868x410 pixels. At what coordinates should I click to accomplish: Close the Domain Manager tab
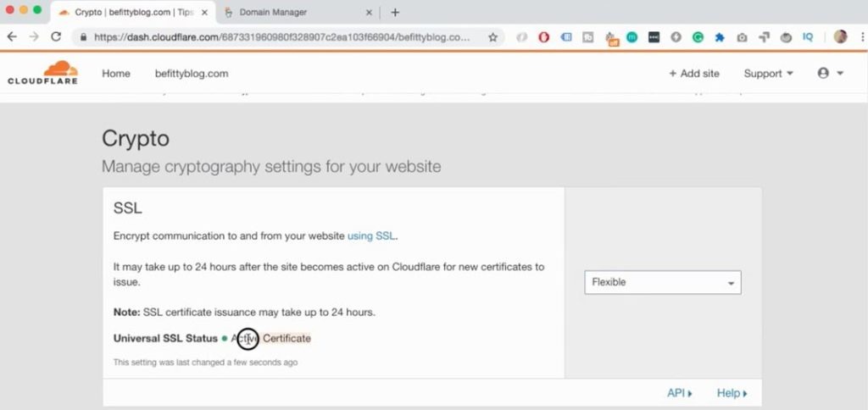tap(370, 12)
